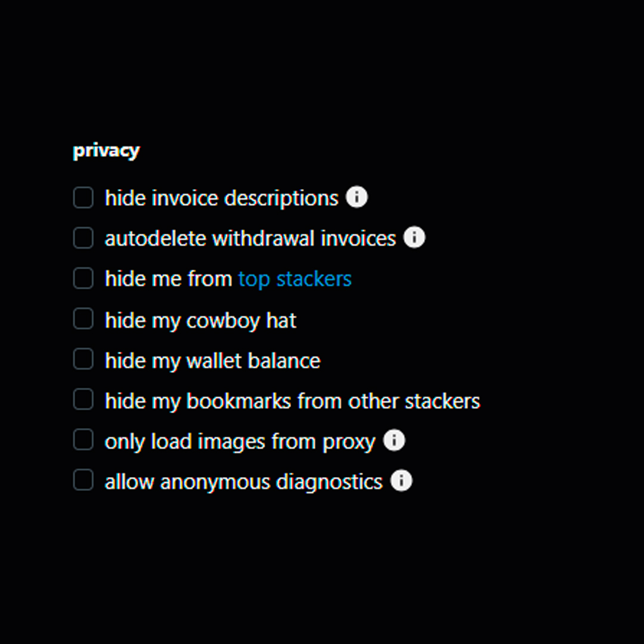Click the "hide my wallet balance" label text
This screenshot has height=644, width=644.
(212, 361)
